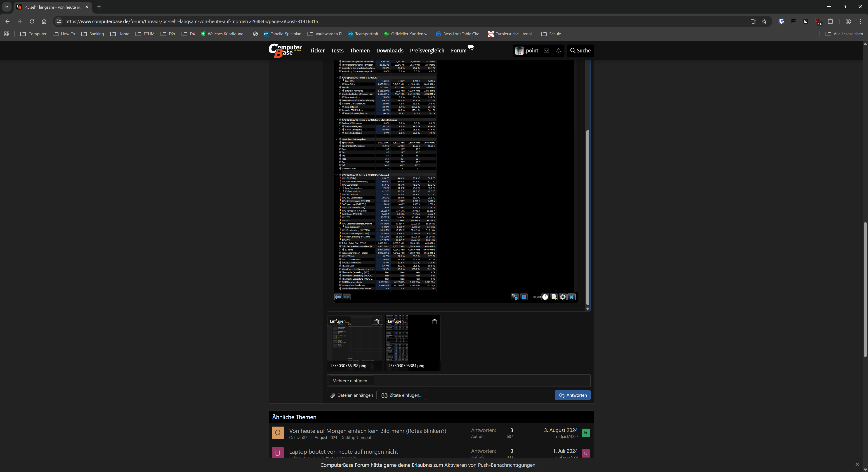Insert the 1775030795384.png thumbnail
868x472 pixels.
(397, 321)
